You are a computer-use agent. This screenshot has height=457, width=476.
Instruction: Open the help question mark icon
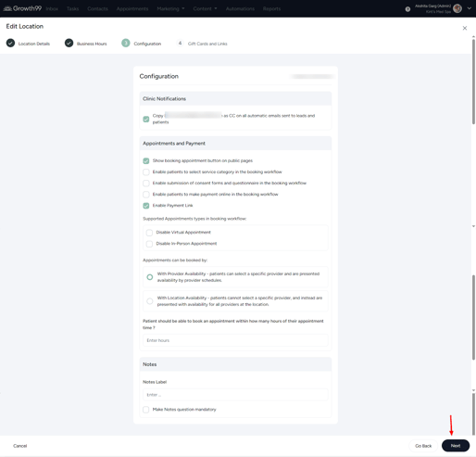(x=407, y=9)
